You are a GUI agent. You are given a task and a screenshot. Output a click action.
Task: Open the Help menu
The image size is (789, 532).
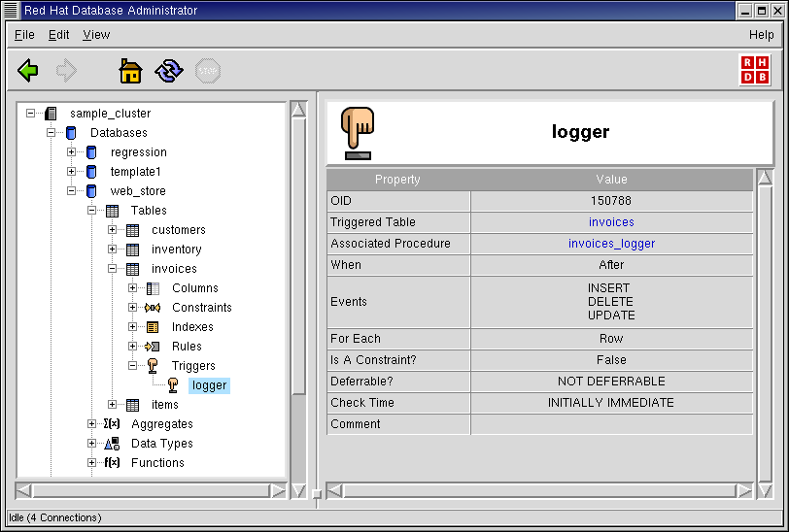762,35
